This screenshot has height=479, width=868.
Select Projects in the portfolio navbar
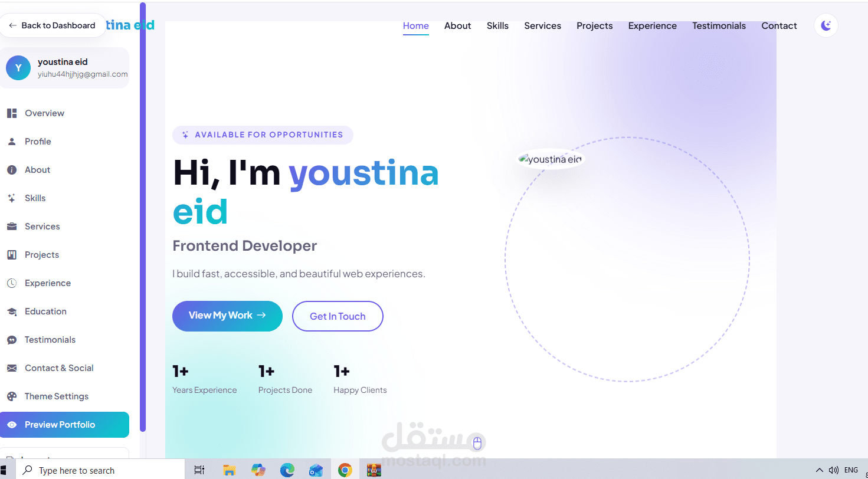tap(595, 26)
